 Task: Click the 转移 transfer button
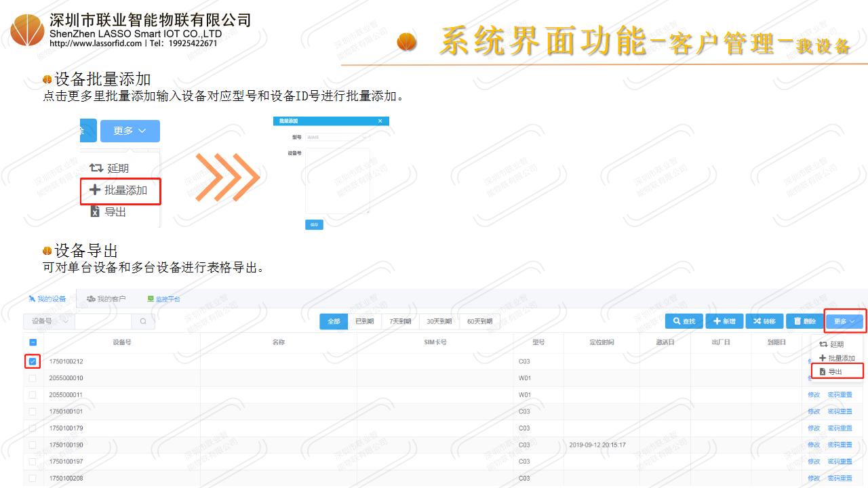[x=764, y=321]
